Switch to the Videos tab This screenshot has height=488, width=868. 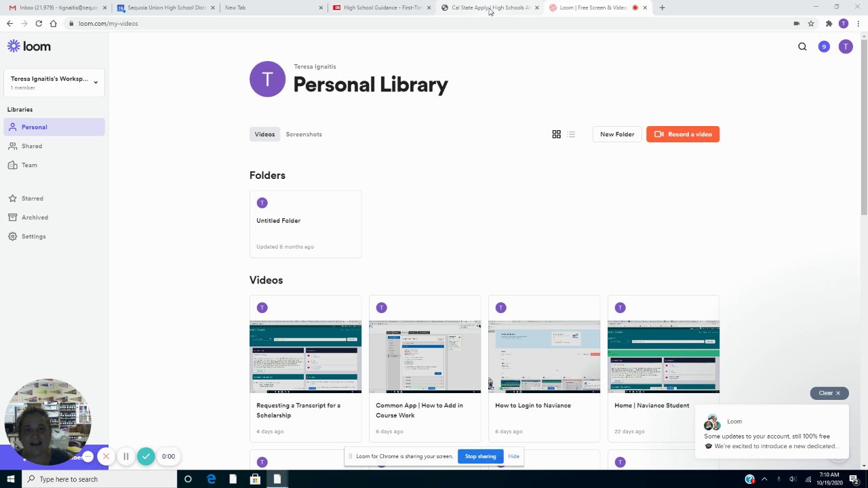[x=264, y=134]
